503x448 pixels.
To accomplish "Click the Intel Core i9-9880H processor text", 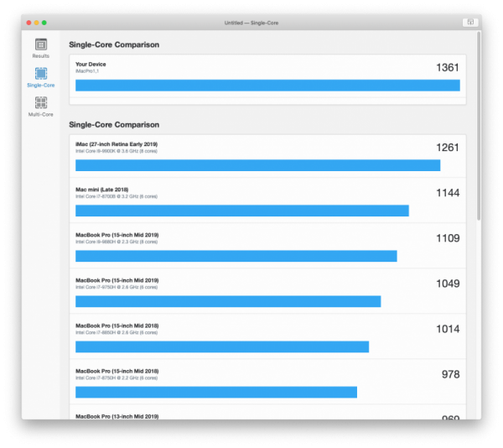I will coord(117,242).
